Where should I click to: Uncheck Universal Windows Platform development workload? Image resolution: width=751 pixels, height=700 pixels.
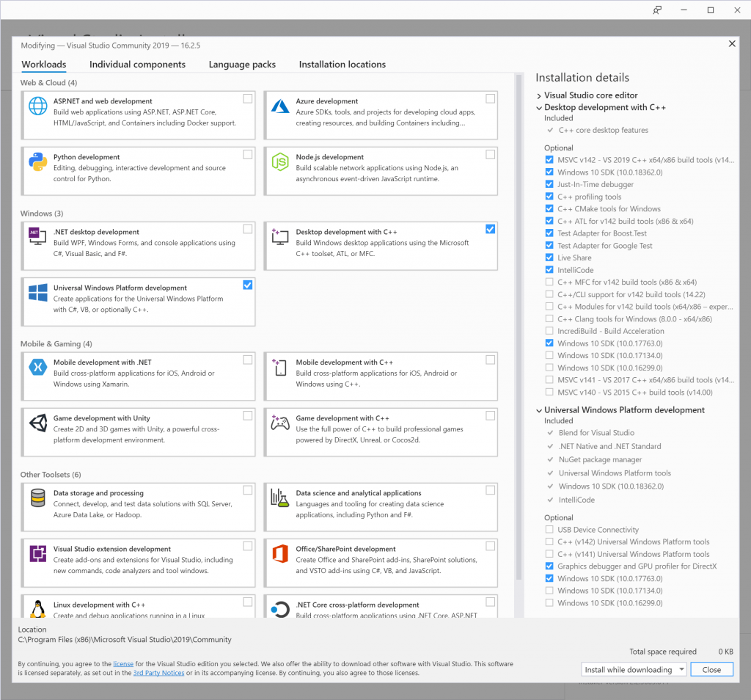click(x=248, y=285)
